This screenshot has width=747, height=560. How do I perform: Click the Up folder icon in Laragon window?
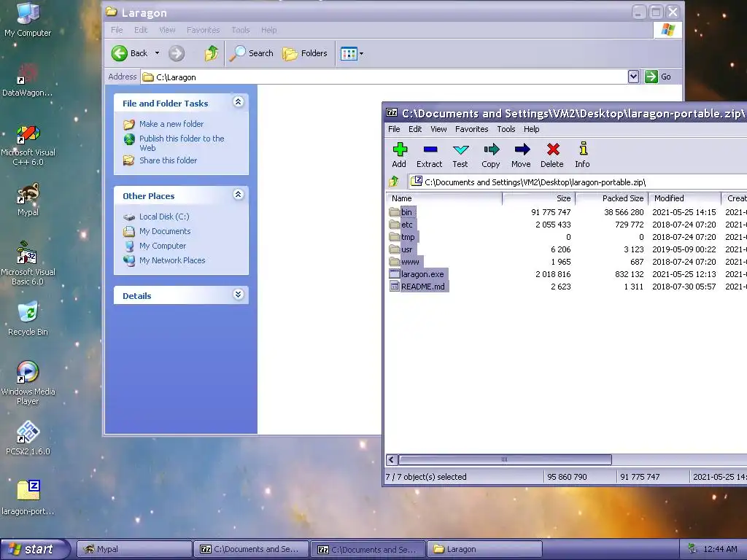(212, 53)
